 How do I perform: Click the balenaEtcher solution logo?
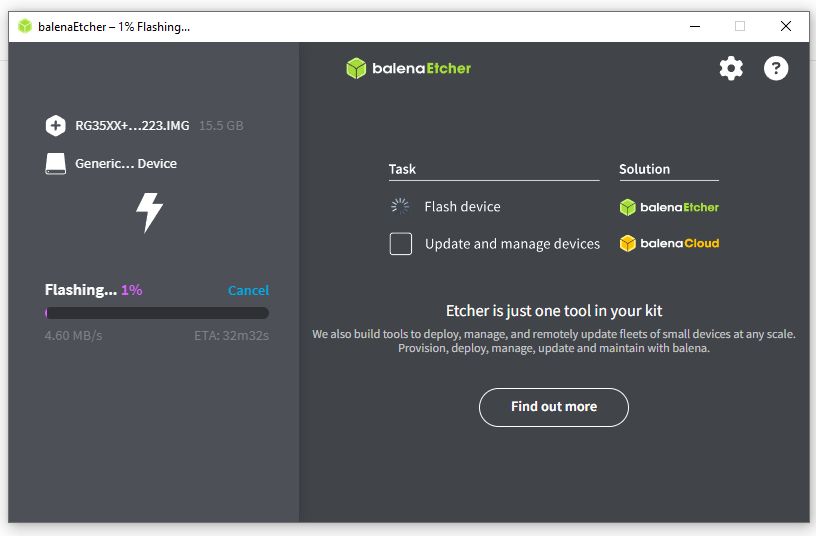pos(669,207)
